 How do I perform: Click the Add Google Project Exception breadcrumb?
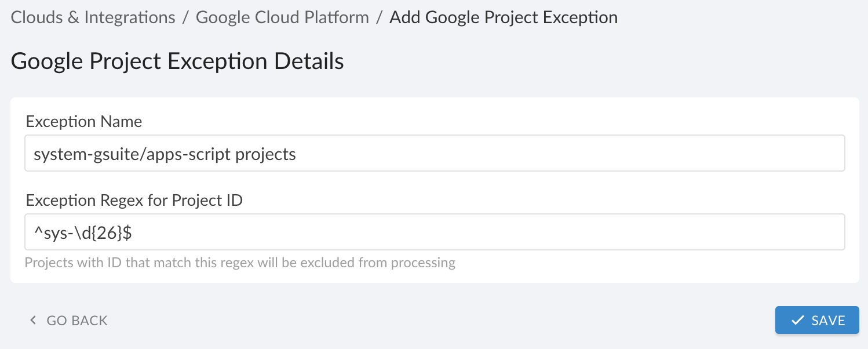coord(502,17)
